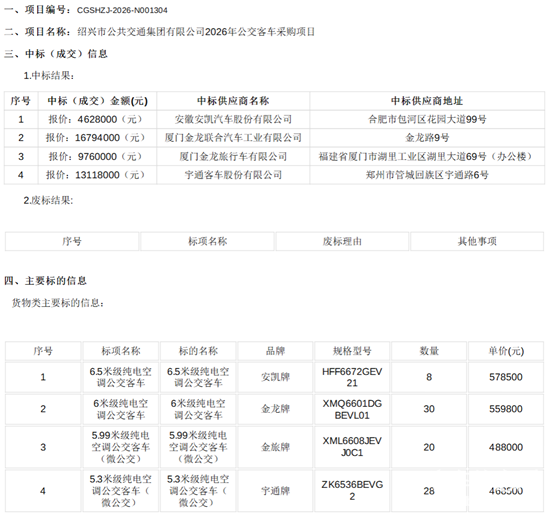Click supplier 厦门金龙联合汽车工业有限公司
Screen dimensions: 550x517
click(x=233, y=138)
